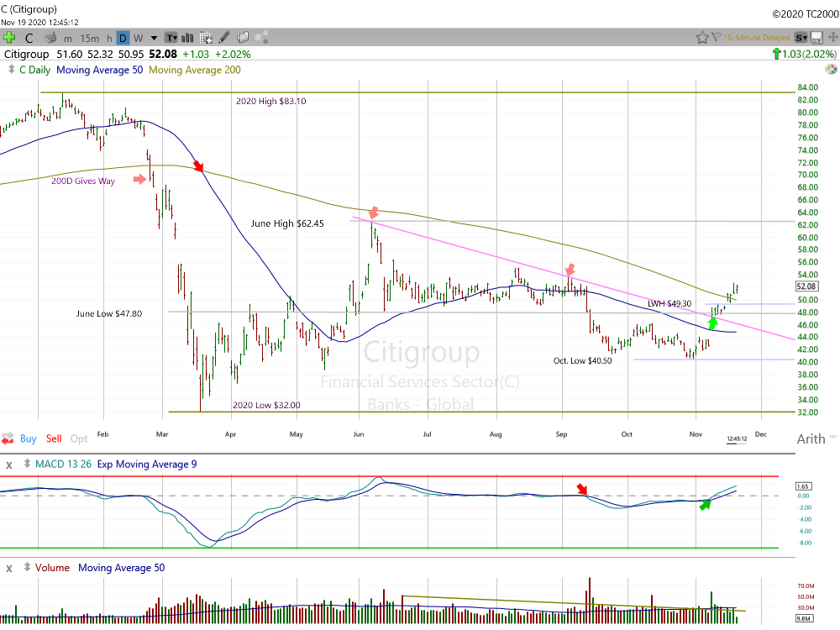Click the printer icon in toolbar
Image resolution: width=840 pixels, height=630 pixels.
pyautogui.click(x=50, y=38)
